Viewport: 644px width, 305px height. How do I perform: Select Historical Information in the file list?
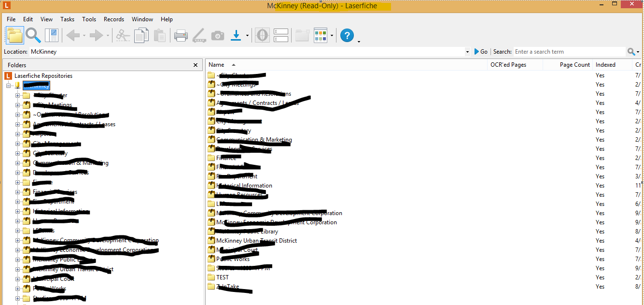pos(244,186)
